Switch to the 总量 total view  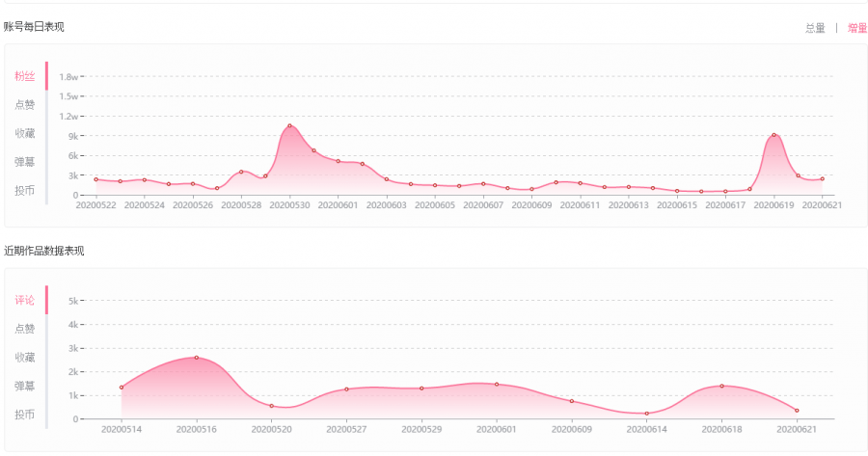pyautogui.click(x=815, y=28)
